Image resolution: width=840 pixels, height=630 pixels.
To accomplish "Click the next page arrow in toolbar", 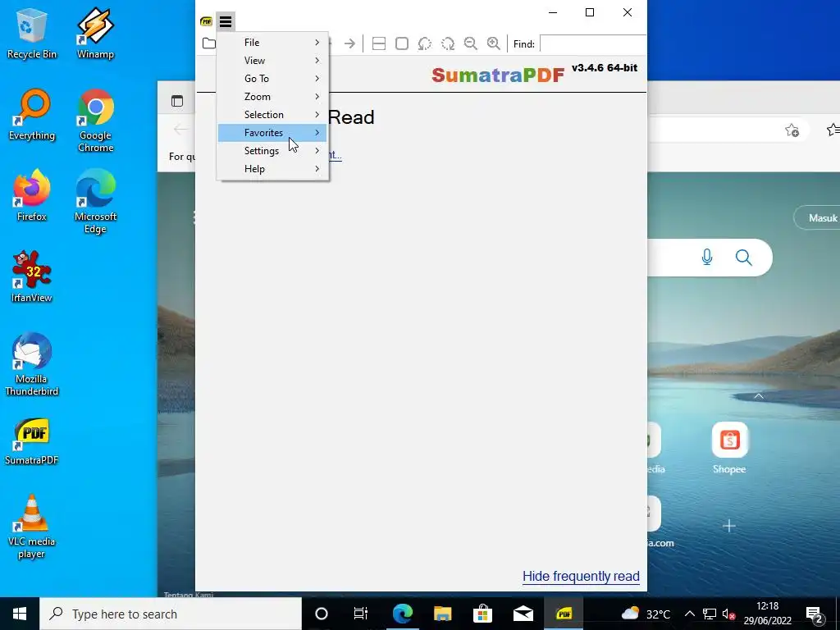I will tap(349, 43).
